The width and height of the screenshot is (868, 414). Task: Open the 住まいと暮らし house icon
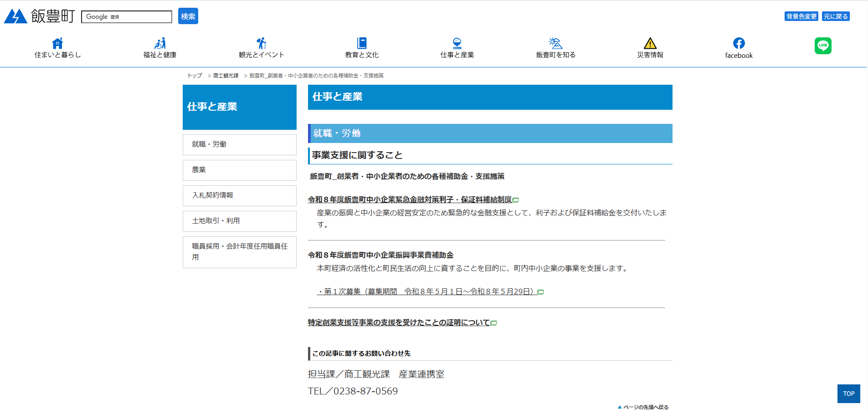tap(57, 43)
